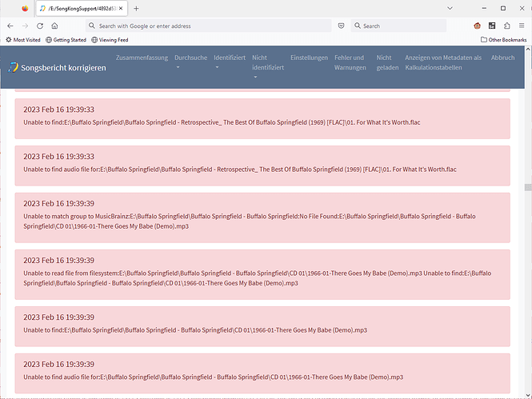Expand the Durchsuche dropdown menu
Viewport: 532px width, 399px height.
point(190,62)
